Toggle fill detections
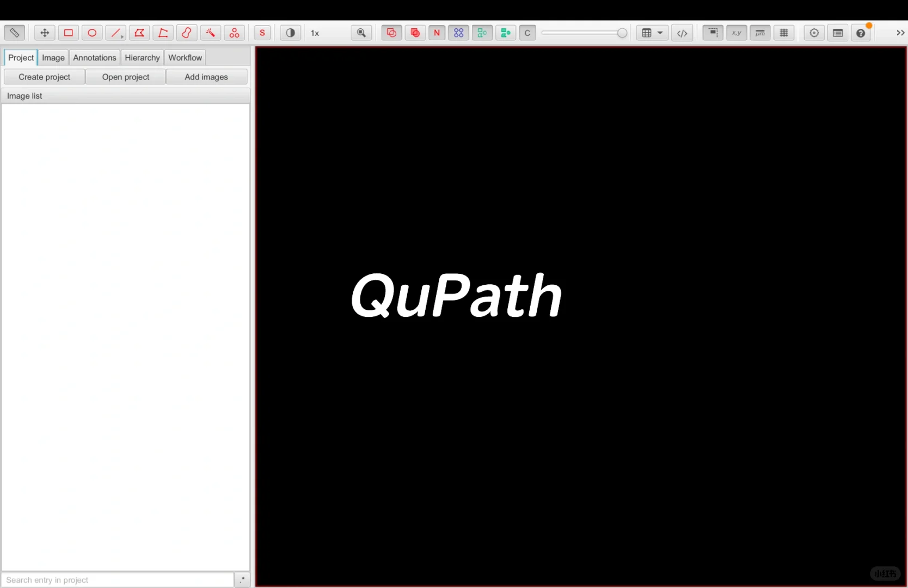 point(506,33)
